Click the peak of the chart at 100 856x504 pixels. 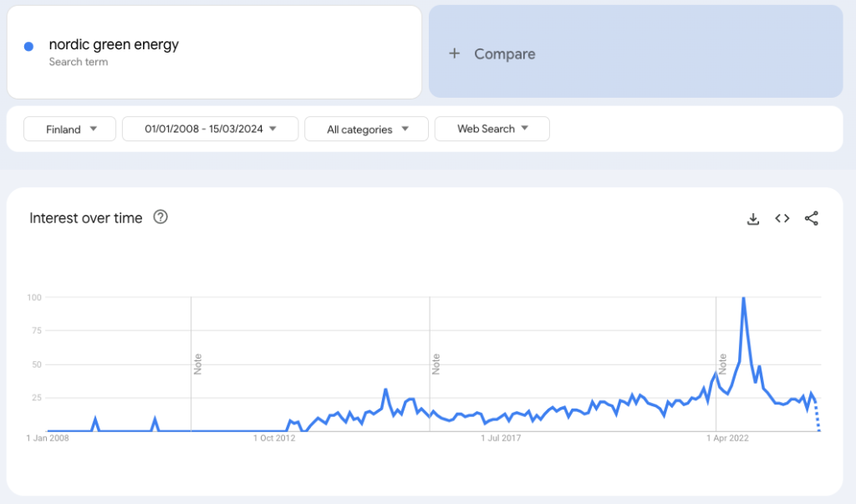(x=743, y=298)
